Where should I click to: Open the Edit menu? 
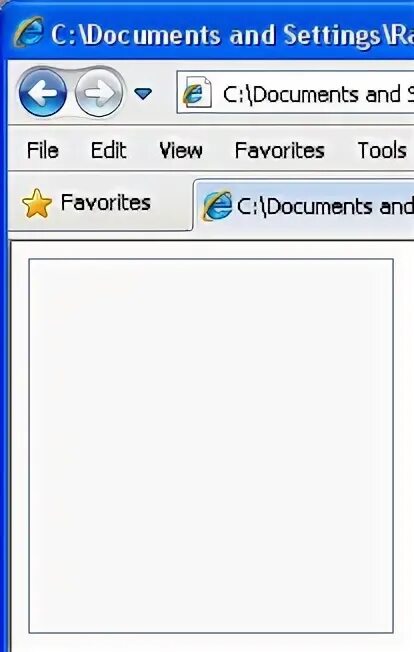(x=108, y=150)
